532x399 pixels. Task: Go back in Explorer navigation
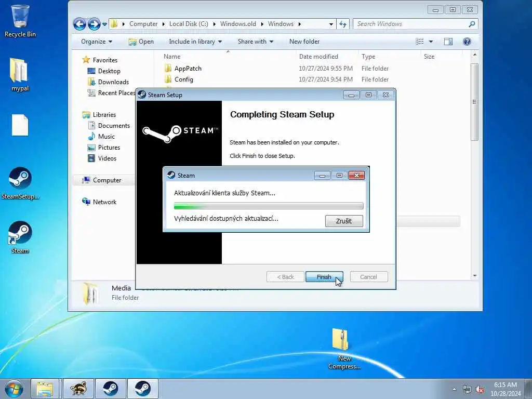pos(79,24)
